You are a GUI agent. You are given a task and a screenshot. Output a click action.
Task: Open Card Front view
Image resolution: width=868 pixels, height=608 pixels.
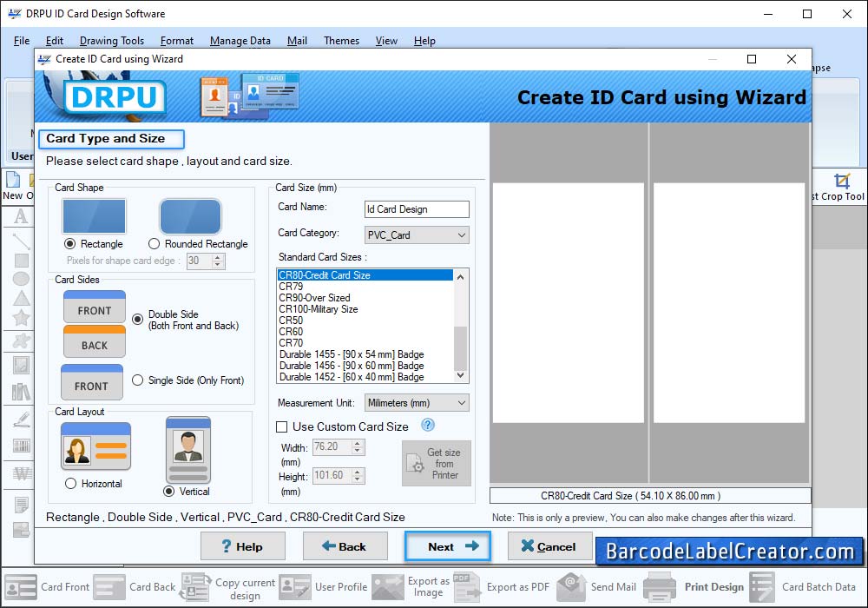tap(47, 586)
